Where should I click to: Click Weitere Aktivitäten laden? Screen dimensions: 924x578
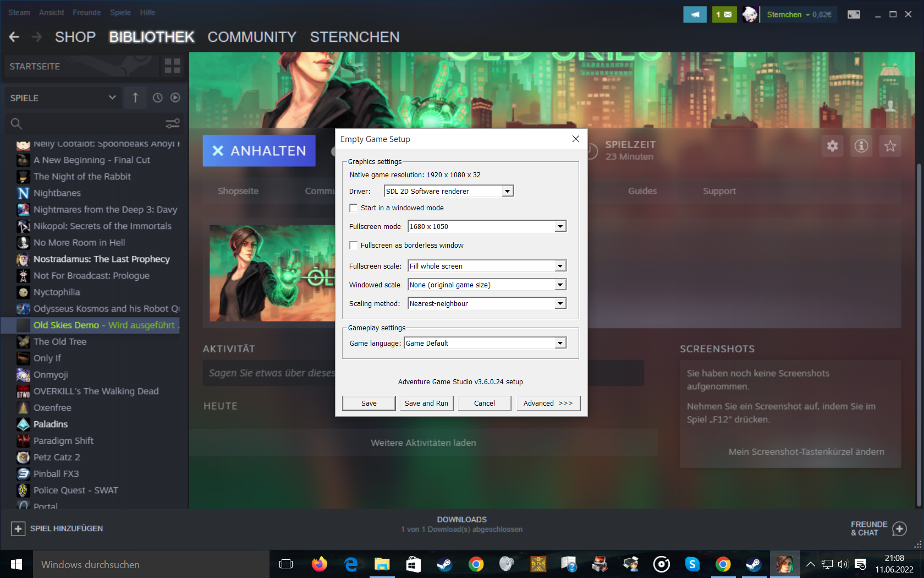[423, 443]
